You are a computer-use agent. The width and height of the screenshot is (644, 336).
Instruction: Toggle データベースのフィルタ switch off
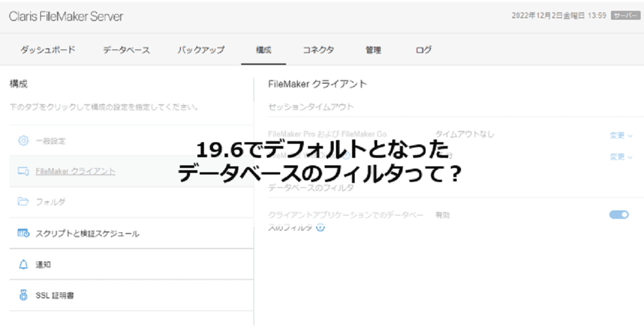(x=619, y=215)
